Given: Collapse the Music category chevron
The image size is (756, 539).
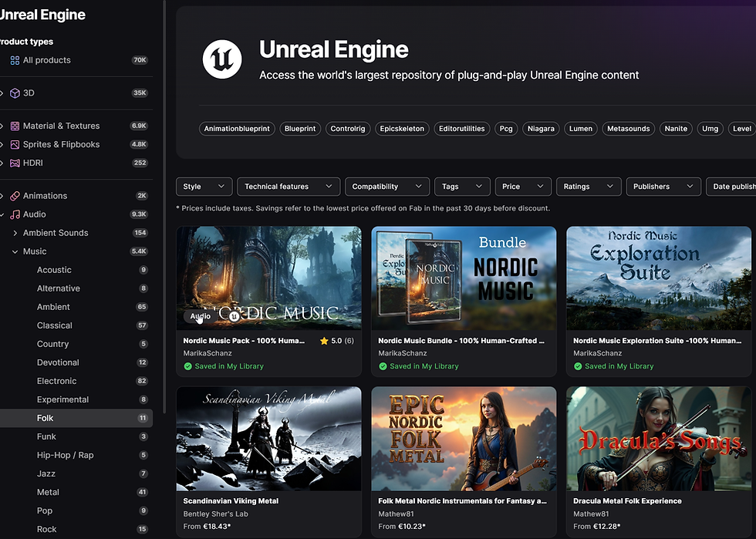Looking at the screenshot, I should pos(15,251).
